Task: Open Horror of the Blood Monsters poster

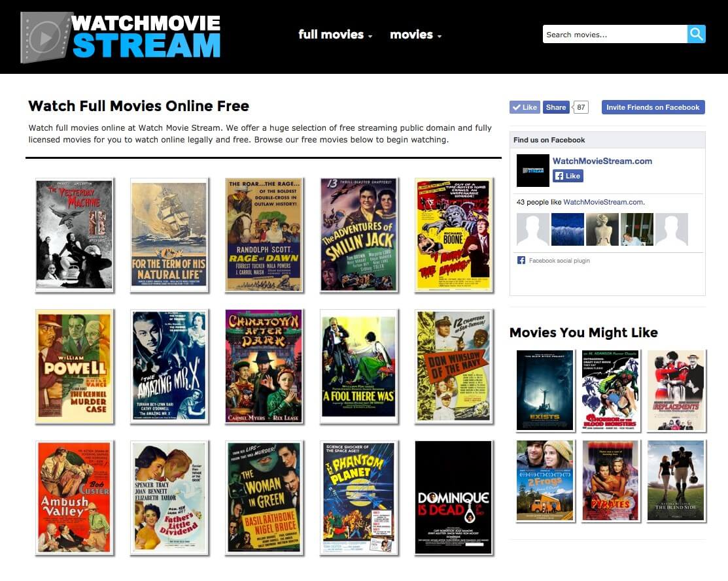Action: (610, 391)
